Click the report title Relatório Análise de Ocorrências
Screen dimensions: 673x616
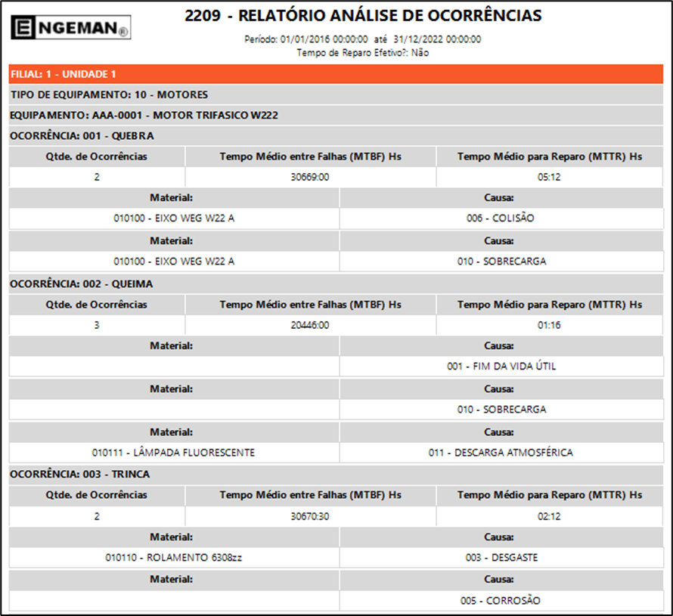pyautogui.click(x=363, y=16)
